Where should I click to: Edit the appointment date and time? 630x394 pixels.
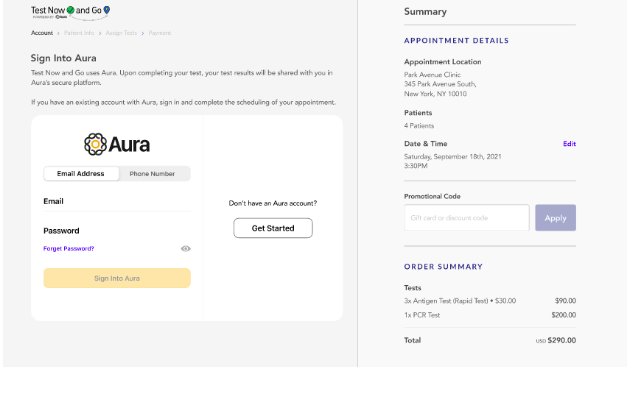569,144
